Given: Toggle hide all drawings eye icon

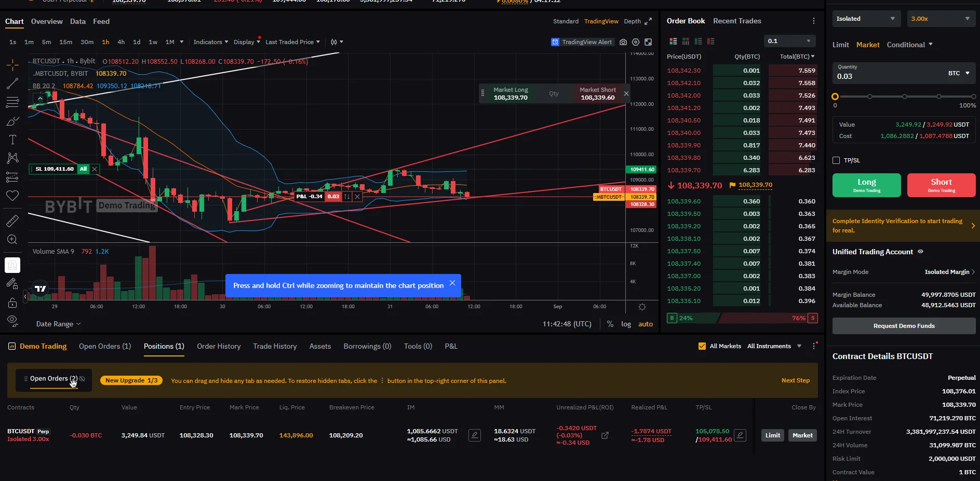Looking at the screenshot, I should coord(12,321).
